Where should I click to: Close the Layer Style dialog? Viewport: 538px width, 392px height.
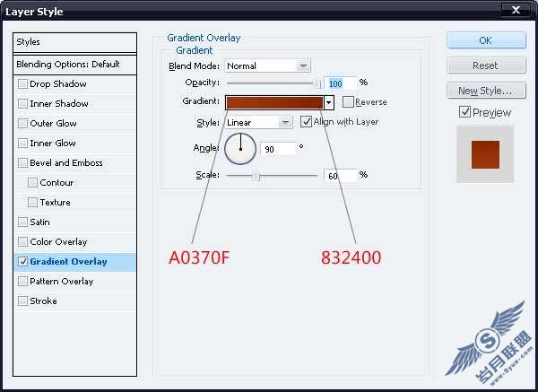tap(516, 10)
